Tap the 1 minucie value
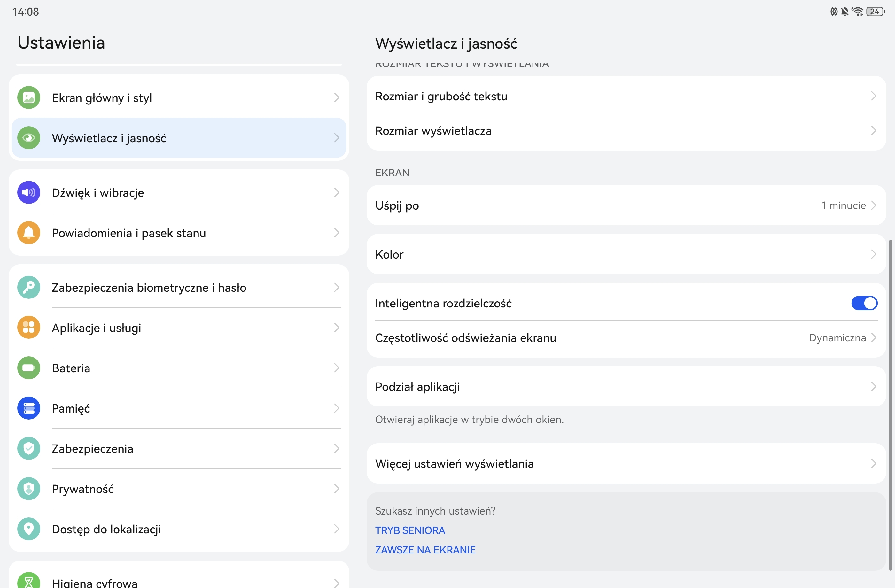Screen dimensions: 895x588 point(843,205)
